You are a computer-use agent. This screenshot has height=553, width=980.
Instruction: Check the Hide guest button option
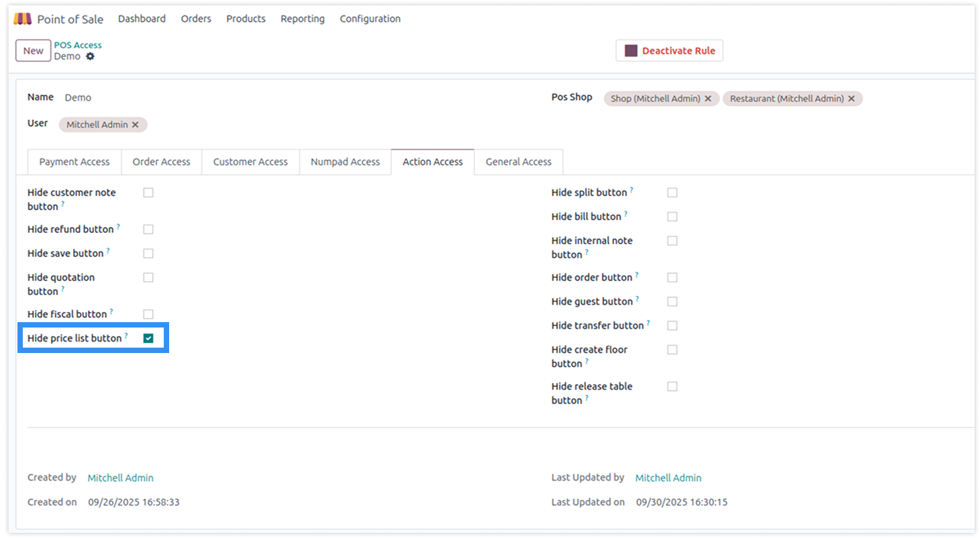pos(672,302)
